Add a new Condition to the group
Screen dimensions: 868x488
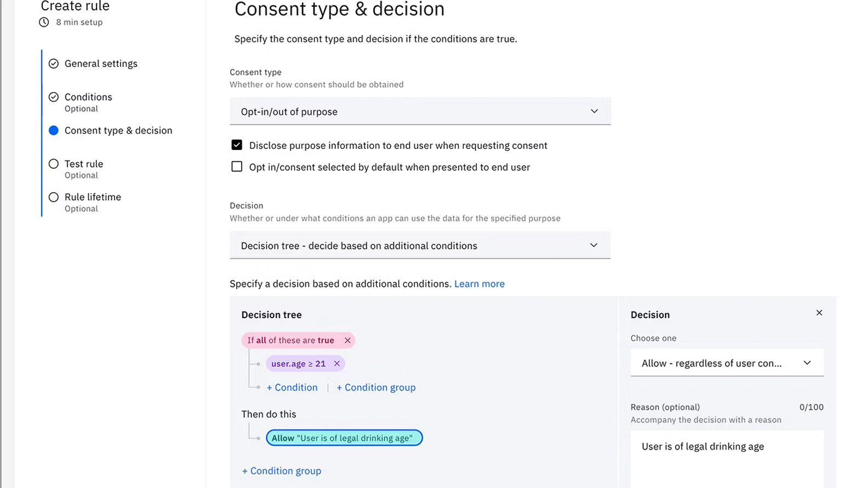tap(292, 387)
